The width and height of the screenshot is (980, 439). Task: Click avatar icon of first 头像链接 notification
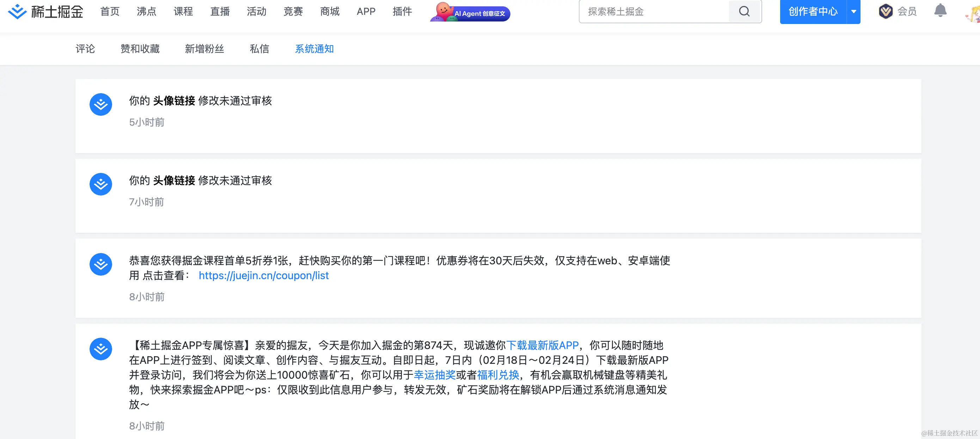point(101,104)
